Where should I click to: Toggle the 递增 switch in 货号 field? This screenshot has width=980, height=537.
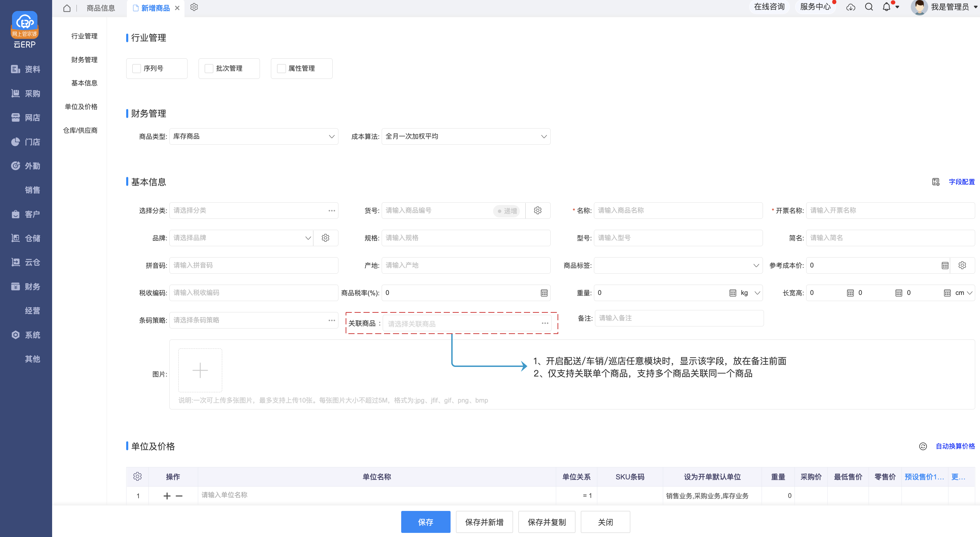tap(507, 211)
